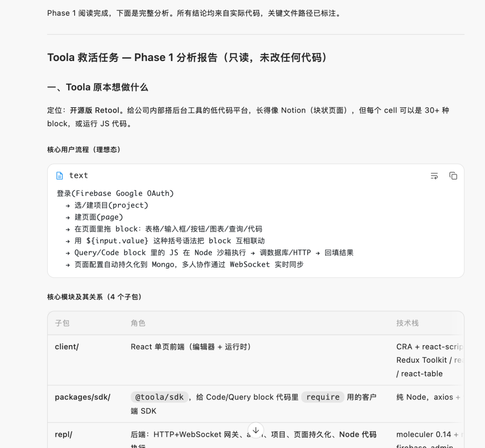Click the '/ react-table' text in client row
Image resolution: width=485 pixels, height=448 pixels.
pyautogui.click(x=419, y=374)
